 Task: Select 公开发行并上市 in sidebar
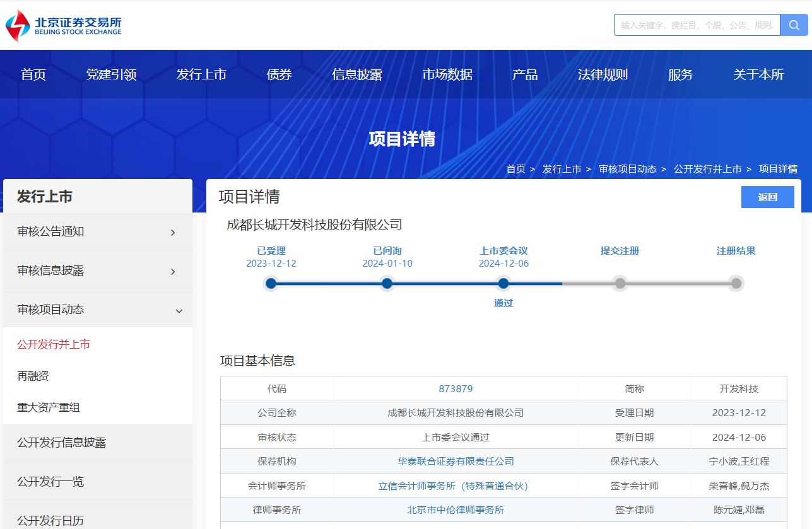coord(54,344)
